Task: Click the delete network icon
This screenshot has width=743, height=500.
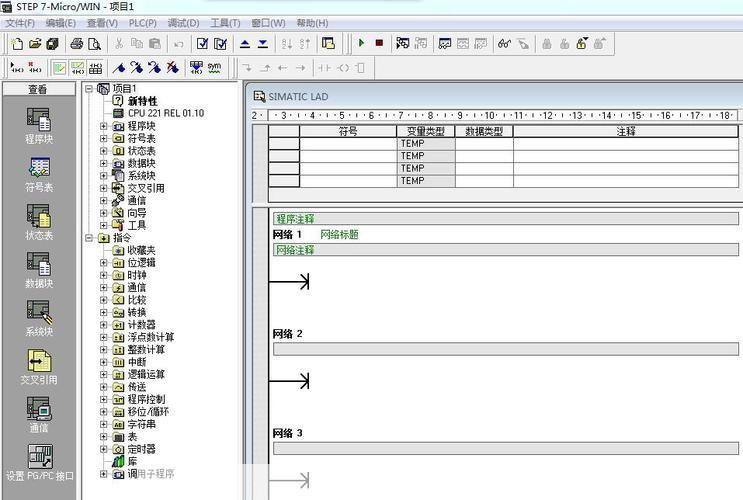Action: click(35, 68)
